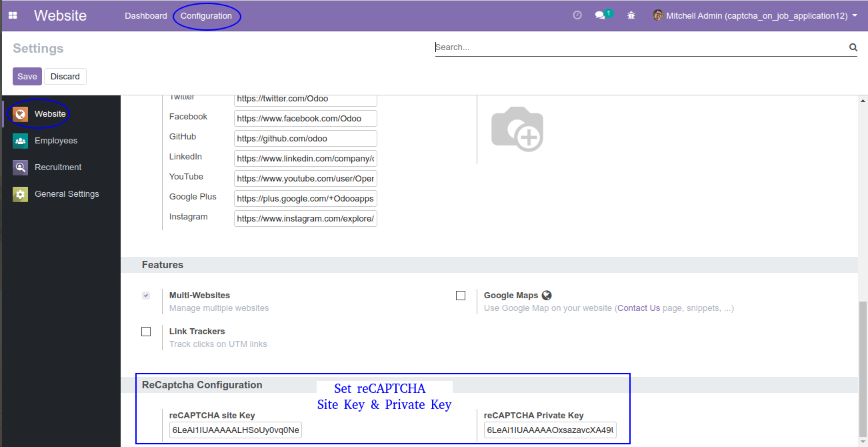Edit the Instagram URL field
868x447 pixels.
tap(305, 219)
